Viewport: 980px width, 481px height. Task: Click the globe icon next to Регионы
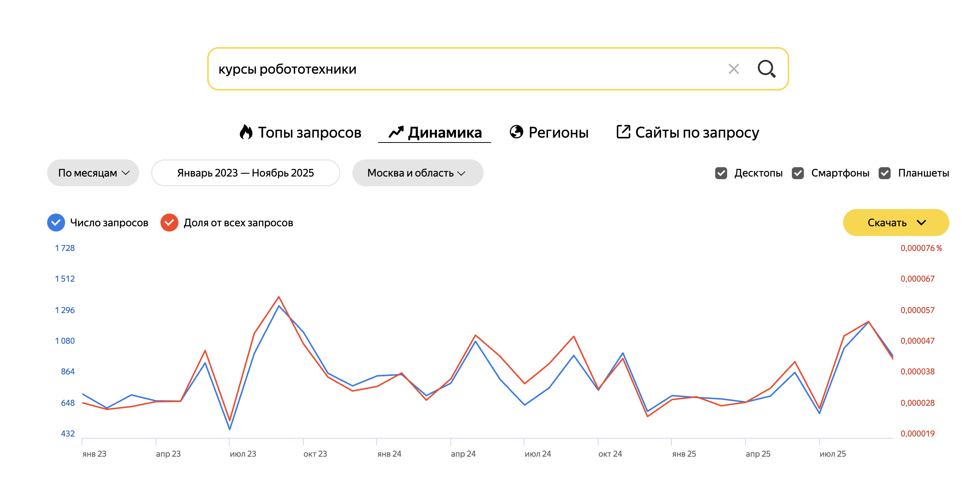pyautogui.click(x=516, y=132)
